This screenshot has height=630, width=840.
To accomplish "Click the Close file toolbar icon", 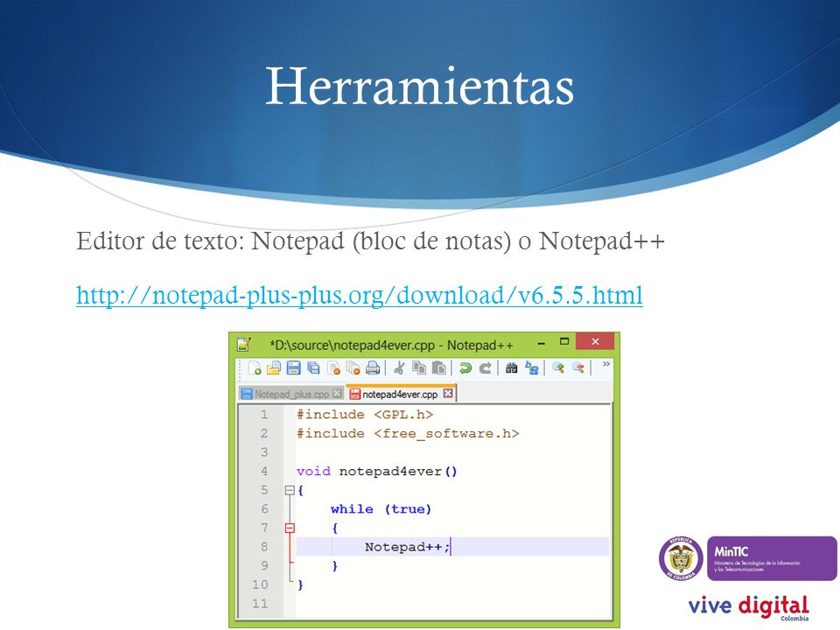I will click(x=333, y=368).
